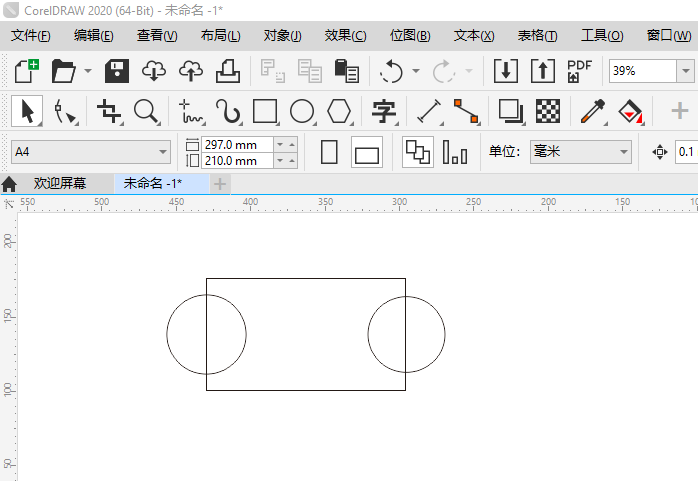Open the units dropdown showing 毫米

[580, 152]
